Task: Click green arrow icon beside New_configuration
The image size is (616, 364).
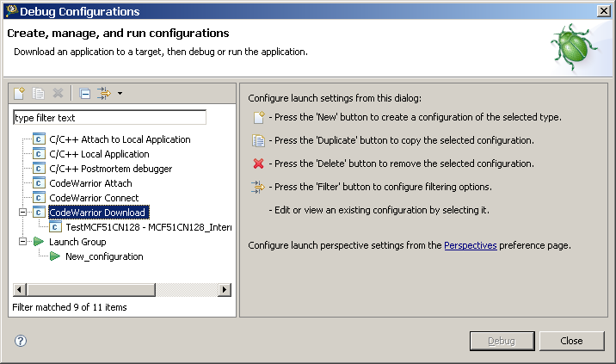Action: click(x=55, y=256)
